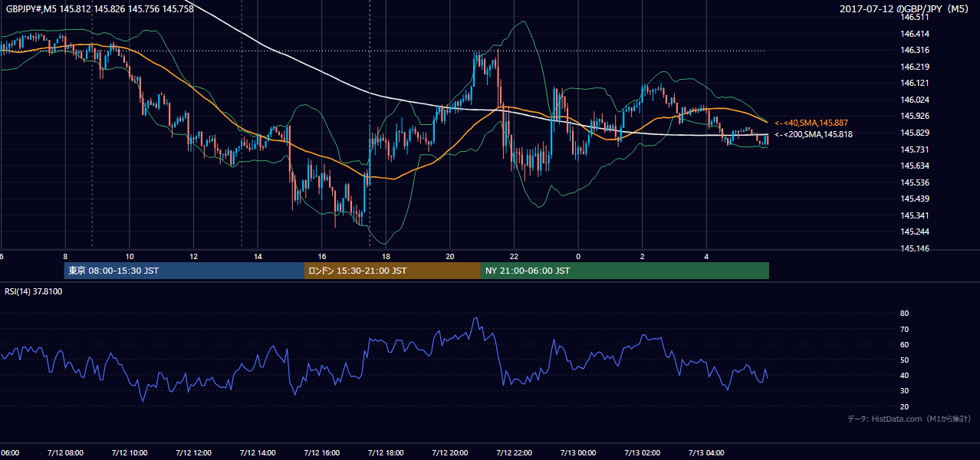Select the 東京 08:00-15:30 JST session bar
Viewport: 980px width, 460px height.
tap(184, 271)
